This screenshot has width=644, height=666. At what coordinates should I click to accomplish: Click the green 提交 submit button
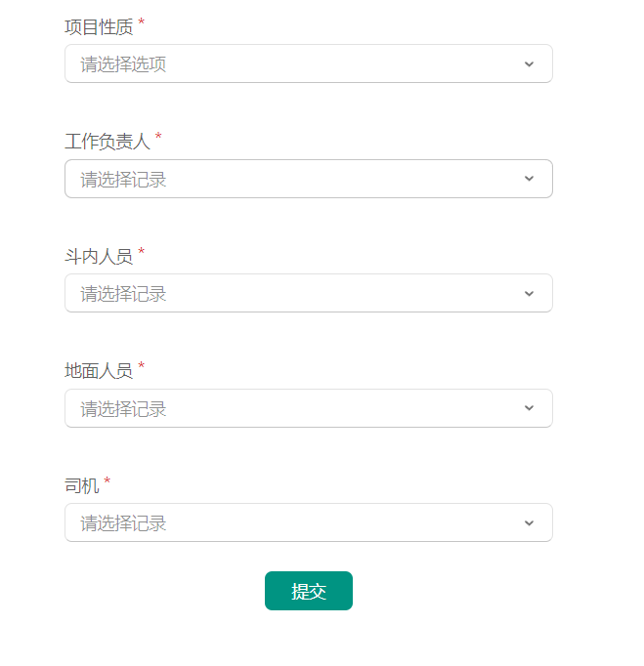coord(309,591)
